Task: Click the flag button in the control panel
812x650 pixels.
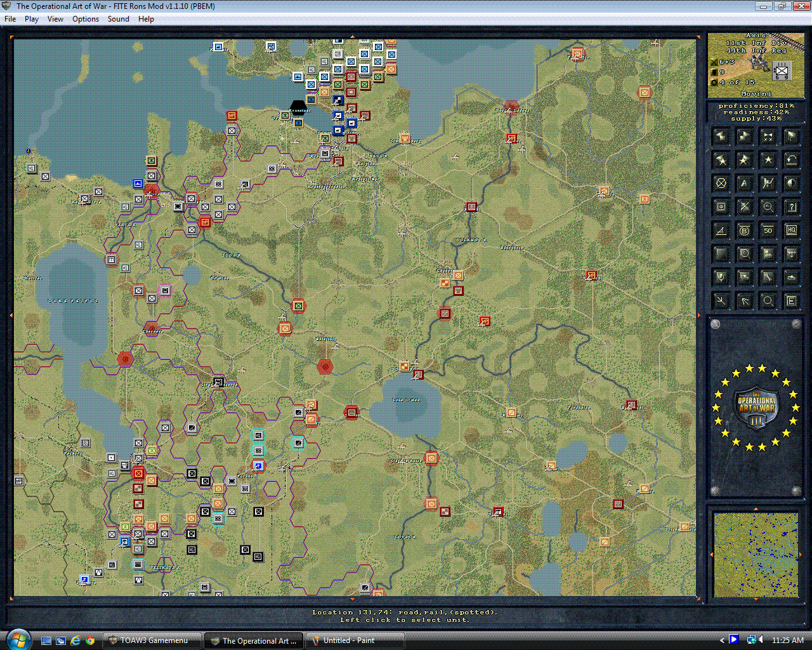Action: [x=791, y=136]
